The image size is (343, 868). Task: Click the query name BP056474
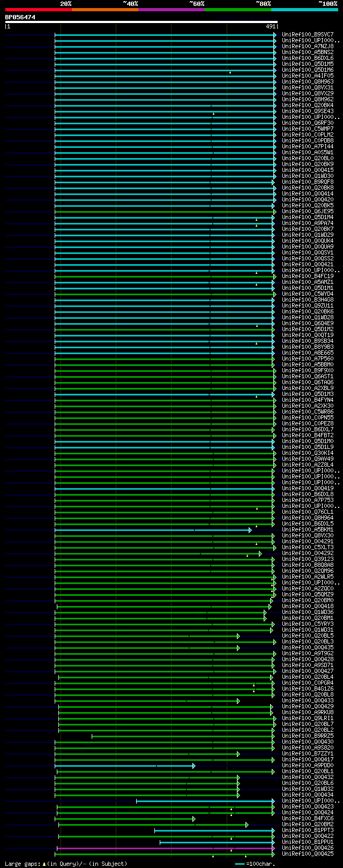pos(20,17)
